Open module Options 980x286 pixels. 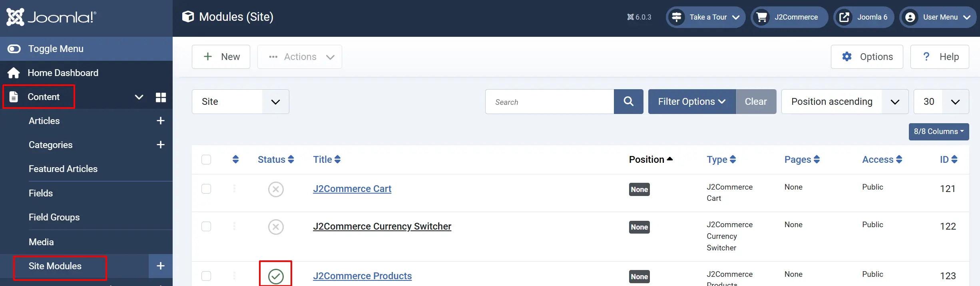[867, 57]
